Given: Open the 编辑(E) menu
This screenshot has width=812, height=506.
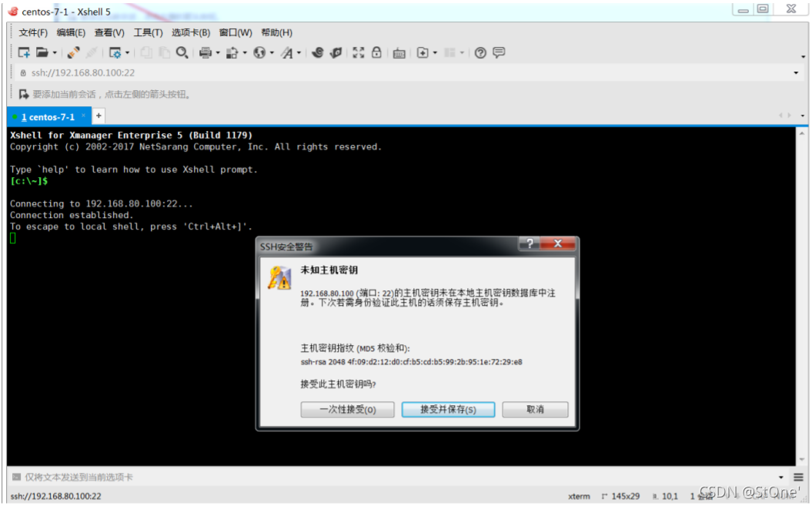Looking at the screenshot, I should [x=71, y=32].
